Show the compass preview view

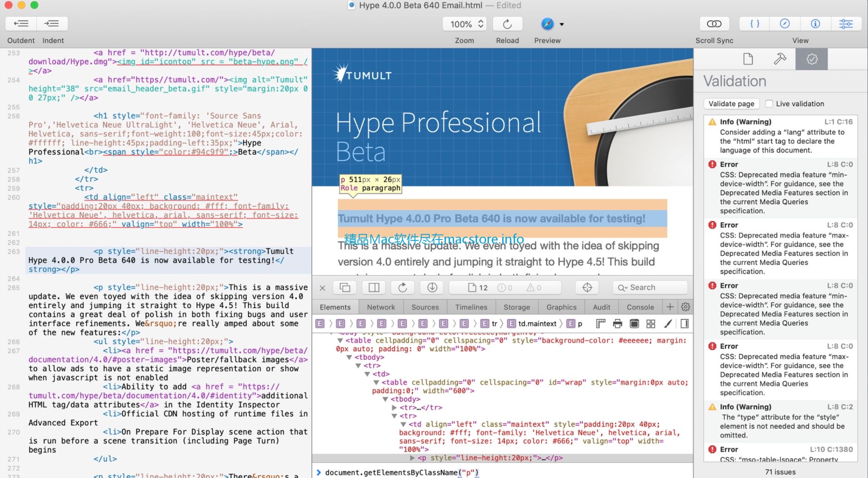(x=785, y=24)
